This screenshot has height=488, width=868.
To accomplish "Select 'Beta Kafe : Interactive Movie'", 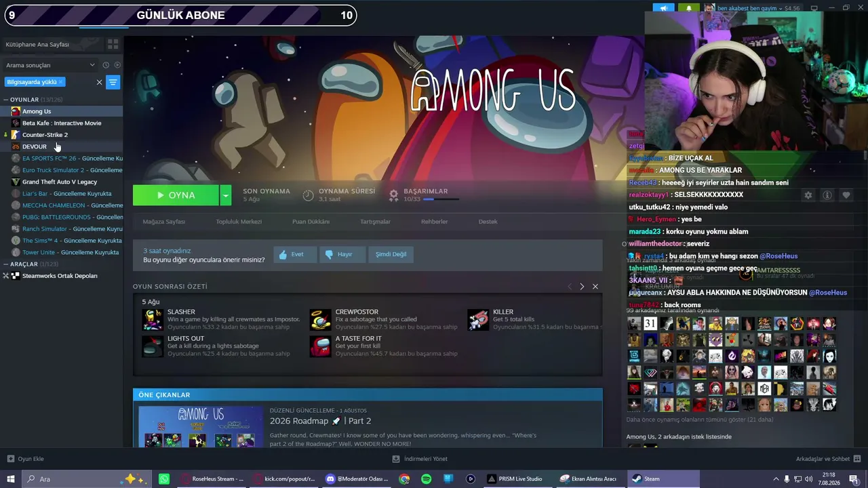I will [62, 123].
